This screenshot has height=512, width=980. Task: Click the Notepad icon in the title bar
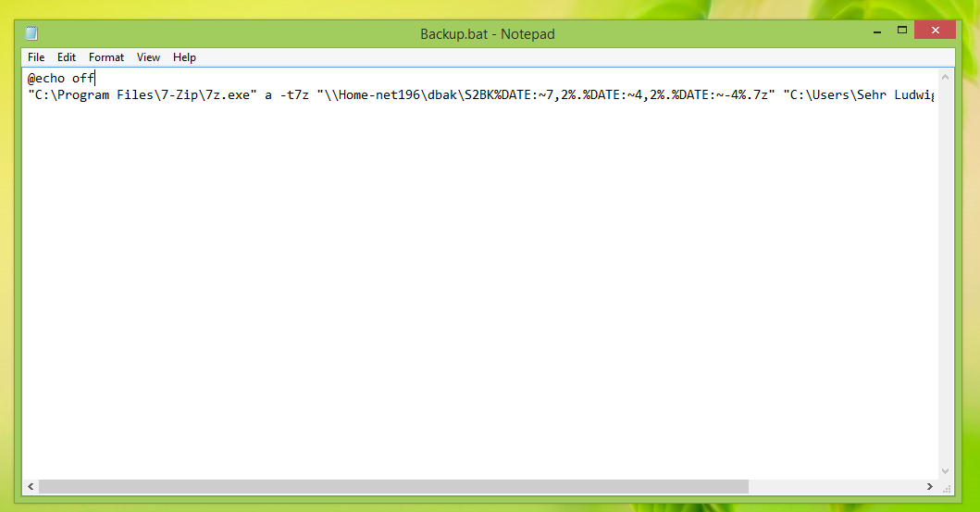[x=31, y=34]
